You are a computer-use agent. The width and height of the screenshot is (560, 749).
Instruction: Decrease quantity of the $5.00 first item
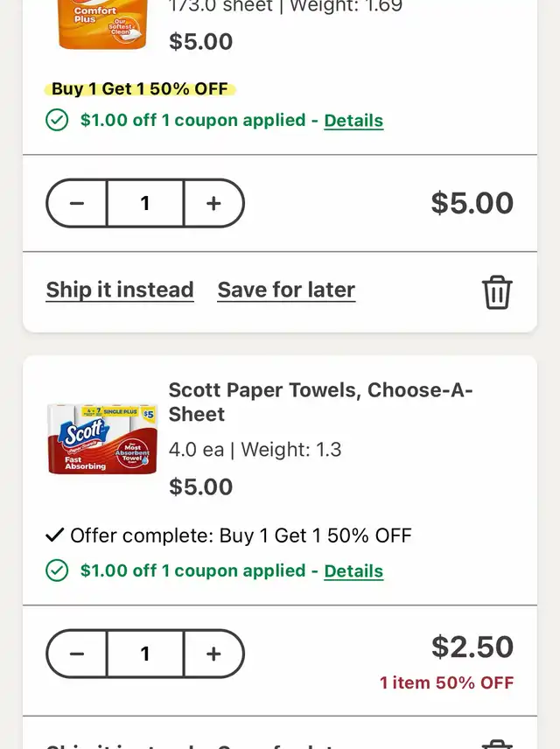pos(76,203)
